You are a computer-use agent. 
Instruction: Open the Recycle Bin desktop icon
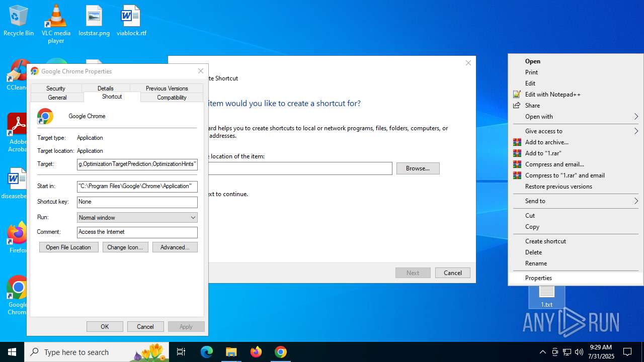19,21
